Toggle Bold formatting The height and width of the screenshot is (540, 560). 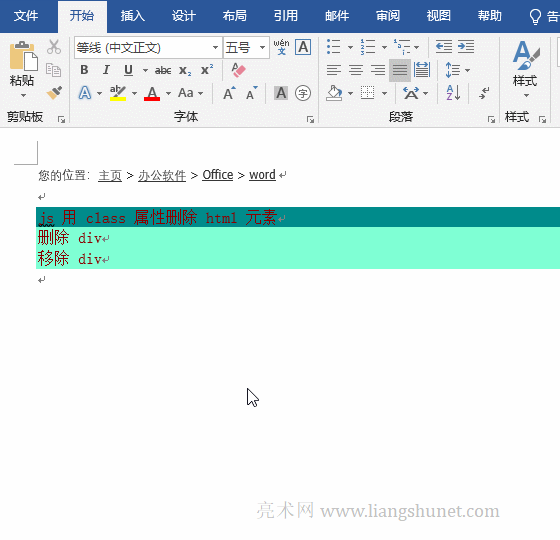tap(84, 70)
